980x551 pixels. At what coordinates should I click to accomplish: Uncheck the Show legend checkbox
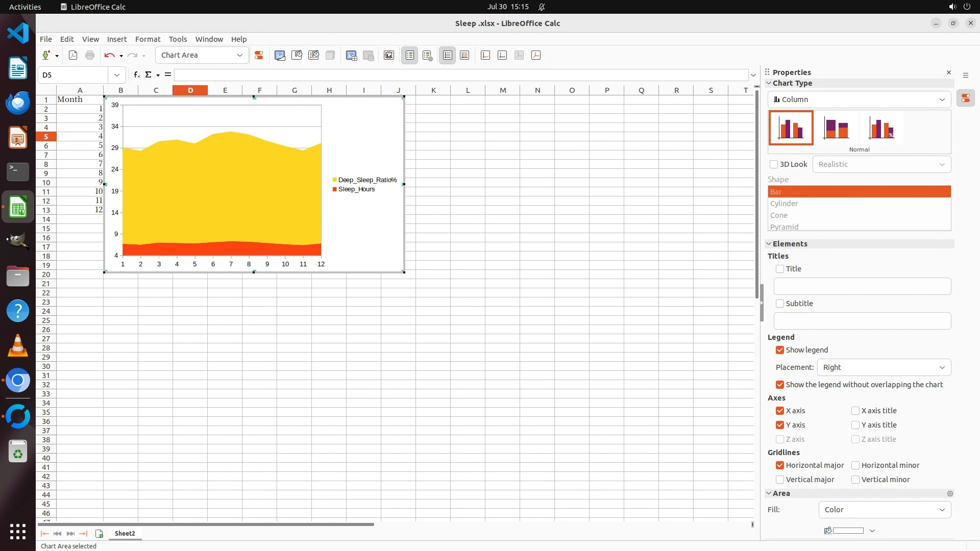point(780,350)
